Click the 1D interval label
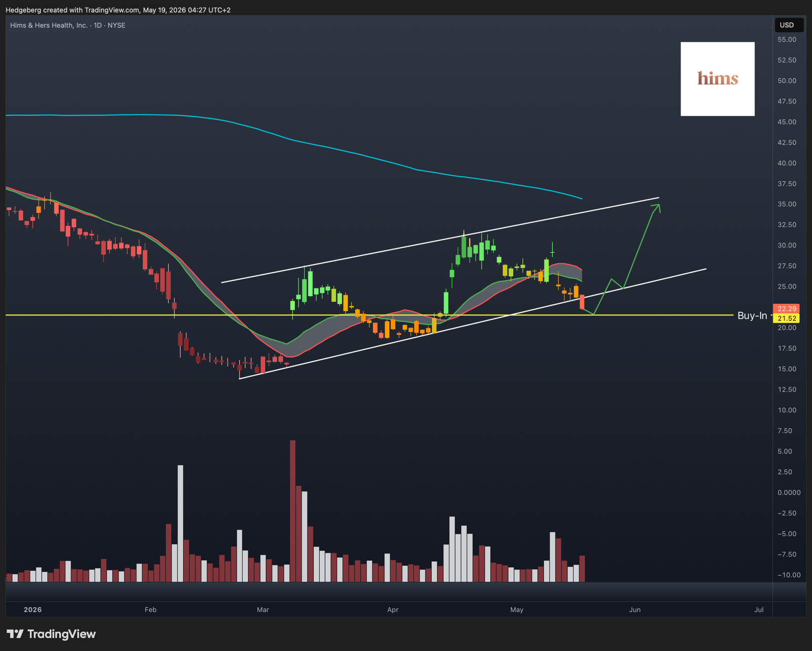The height and width of the screenshot is (651, 812). click(x=98, y=25)
